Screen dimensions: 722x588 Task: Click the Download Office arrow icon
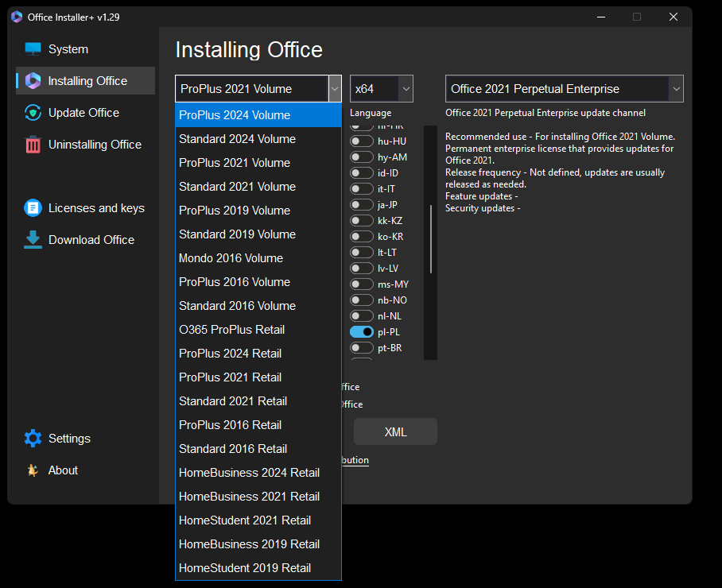[33, 240]
